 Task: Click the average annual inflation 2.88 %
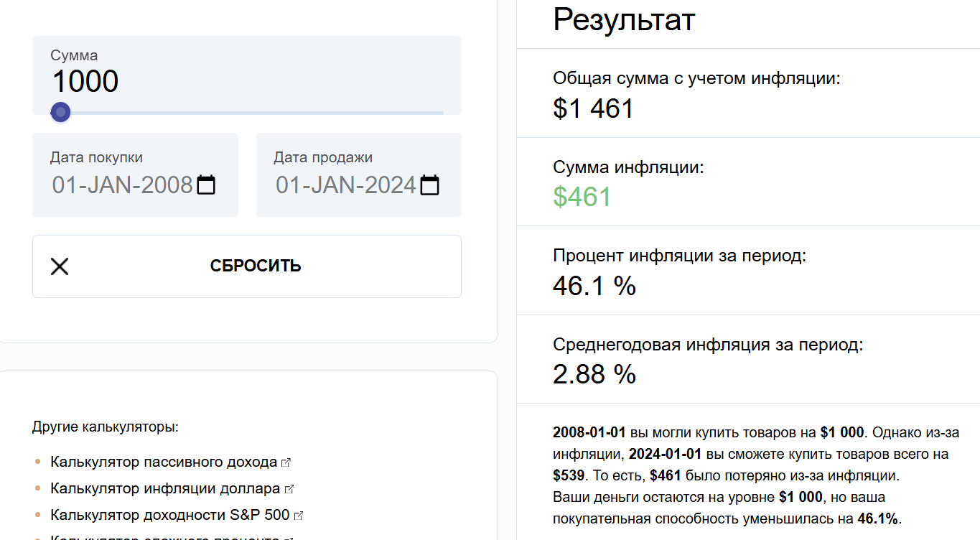[594, 374]
